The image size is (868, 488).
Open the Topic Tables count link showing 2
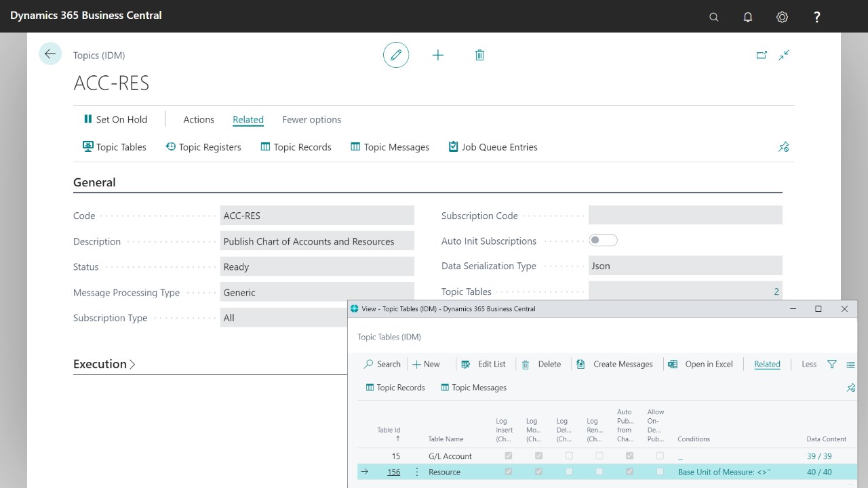pyautogui.click(x=776, y=291)
